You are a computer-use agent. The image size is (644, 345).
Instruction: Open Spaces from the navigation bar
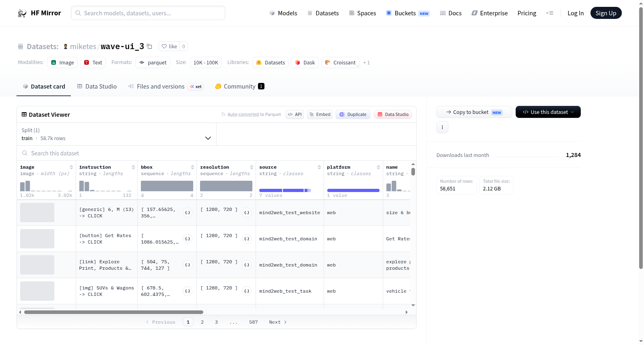pyautogui.click(x=362, y=13)
